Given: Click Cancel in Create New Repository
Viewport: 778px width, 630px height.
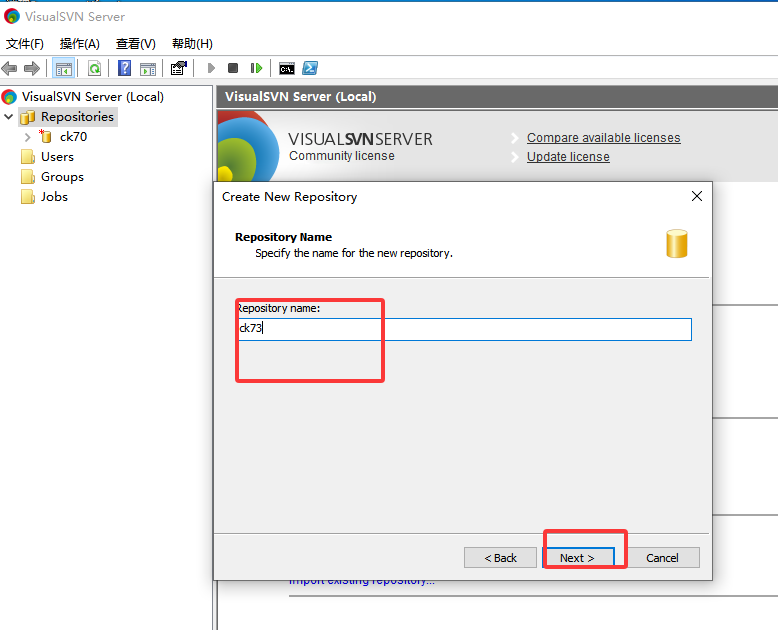Looking at the screenshot, I should click(662, 558).
